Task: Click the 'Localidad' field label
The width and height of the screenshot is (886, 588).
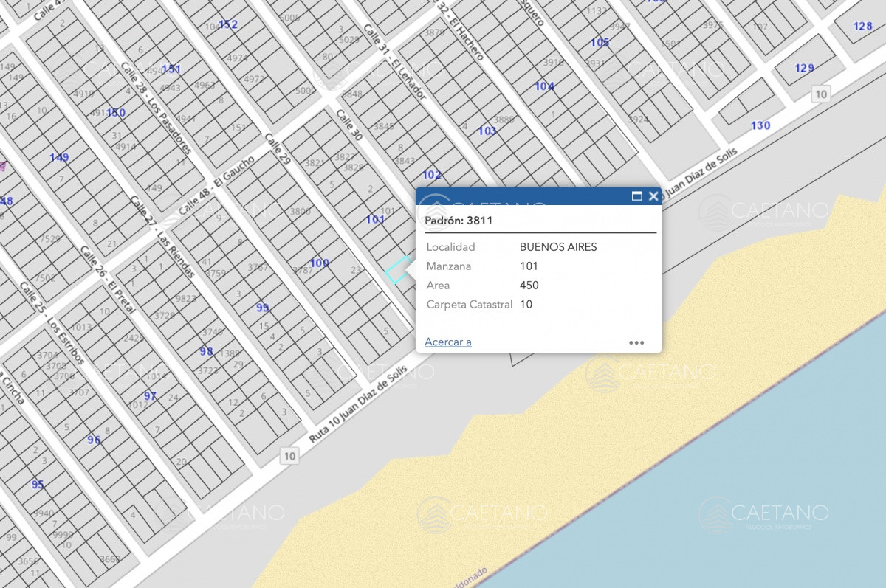Action: pyautogui.click(x=451, y=247)
